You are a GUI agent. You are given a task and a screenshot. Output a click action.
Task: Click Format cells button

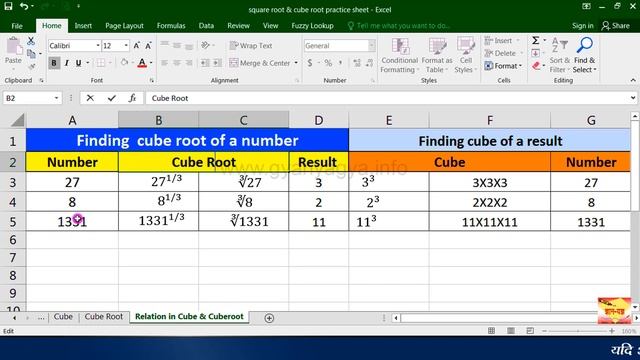coord(503,66)
